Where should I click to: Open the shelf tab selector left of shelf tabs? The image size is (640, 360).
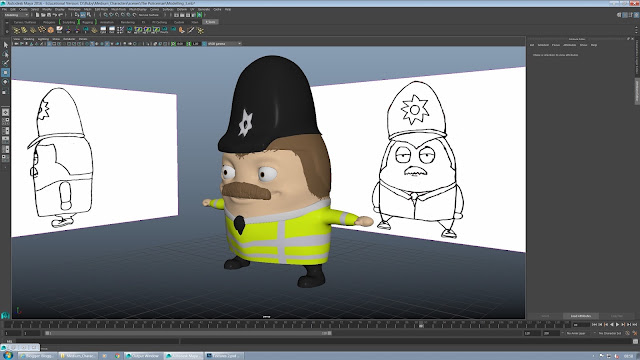click(x=7, y=22)
